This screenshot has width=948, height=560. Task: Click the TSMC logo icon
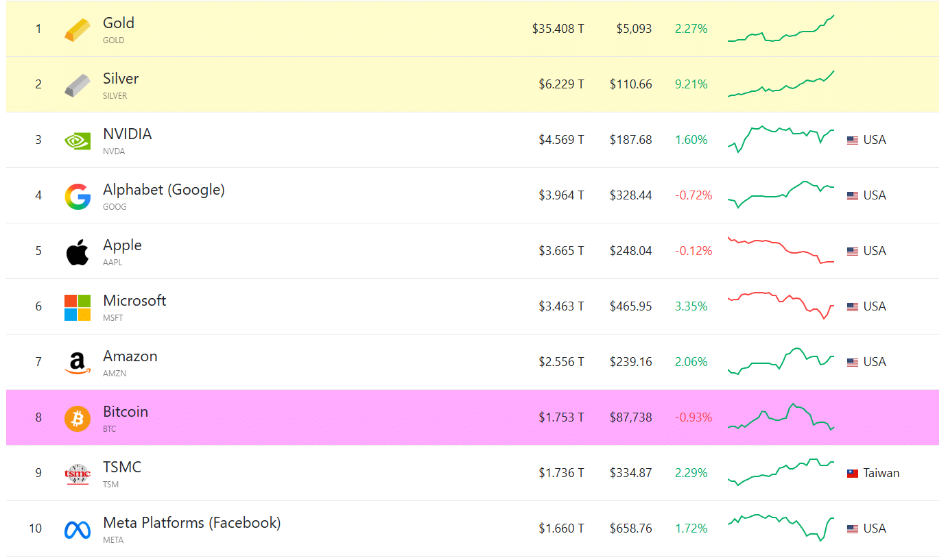[78, 474]
